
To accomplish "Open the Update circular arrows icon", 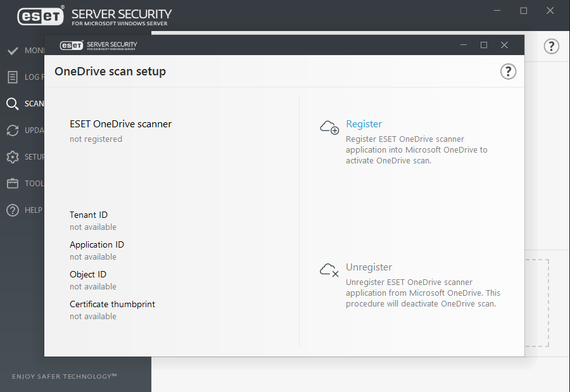I will click(12, 130).
